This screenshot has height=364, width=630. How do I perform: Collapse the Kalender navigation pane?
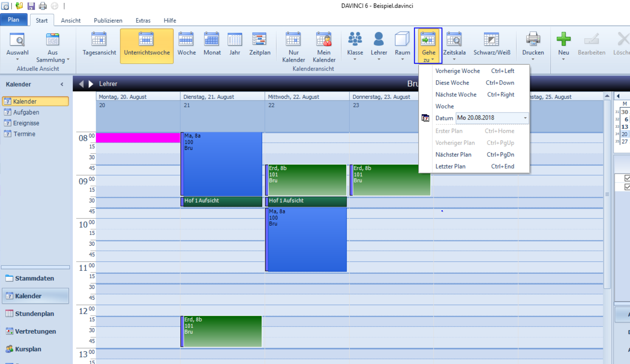click(62, 84)
